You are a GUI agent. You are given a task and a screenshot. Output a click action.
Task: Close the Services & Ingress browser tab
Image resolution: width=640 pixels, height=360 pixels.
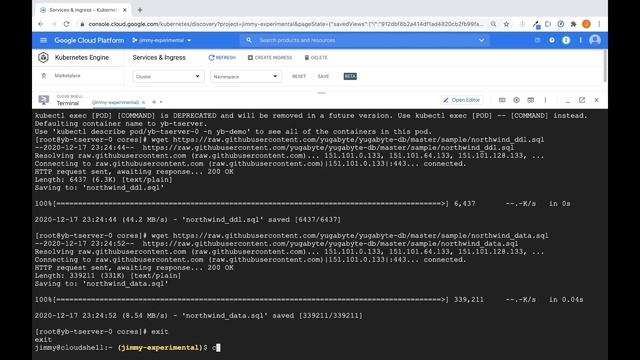click(x=124, y=10)
